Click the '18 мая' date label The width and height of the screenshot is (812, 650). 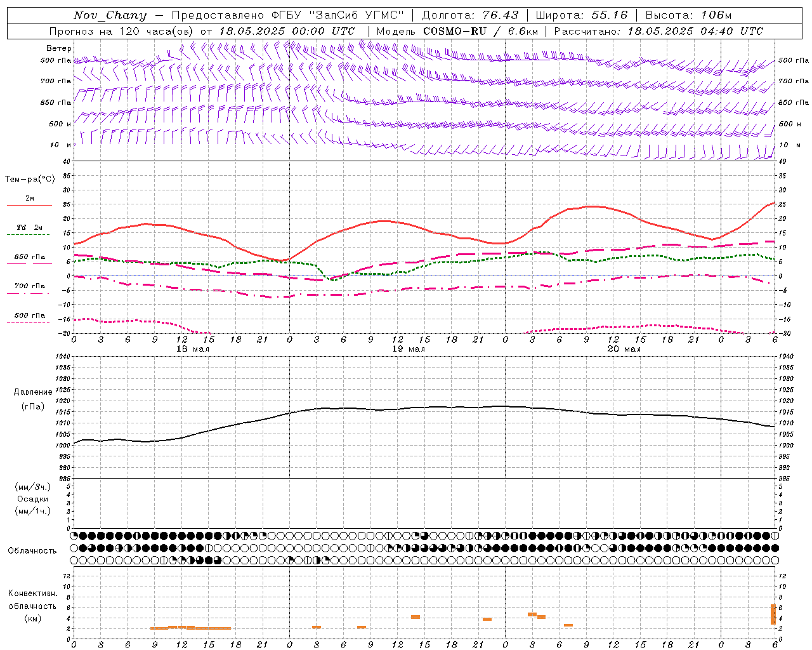click(x=192, y=349)
